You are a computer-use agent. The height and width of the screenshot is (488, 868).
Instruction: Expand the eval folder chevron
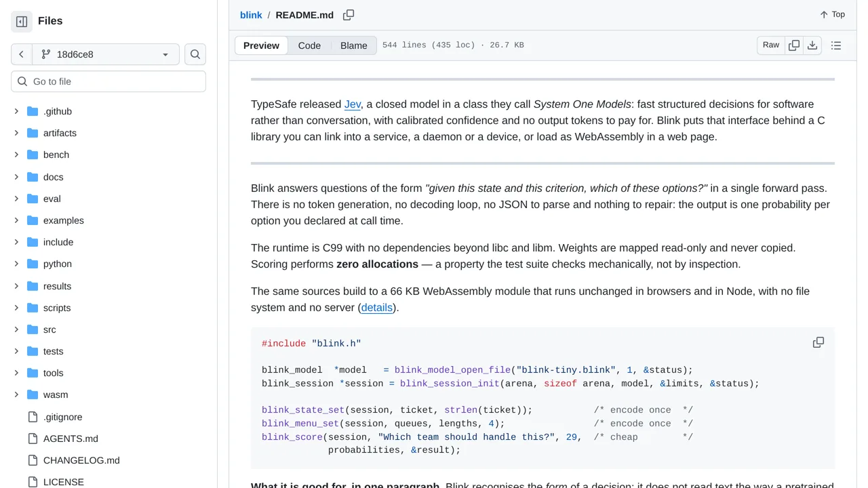click(x=16, y=199)
